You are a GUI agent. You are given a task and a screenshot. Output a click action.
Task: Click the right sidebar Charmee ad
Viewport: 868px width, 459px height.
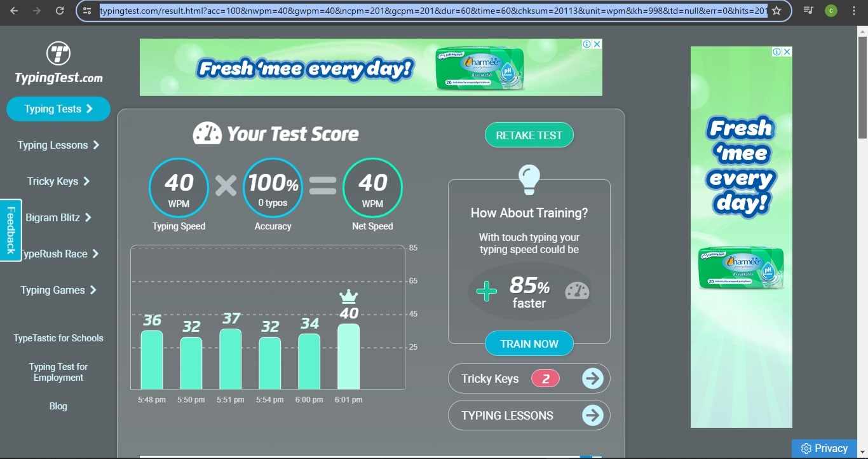742,237
